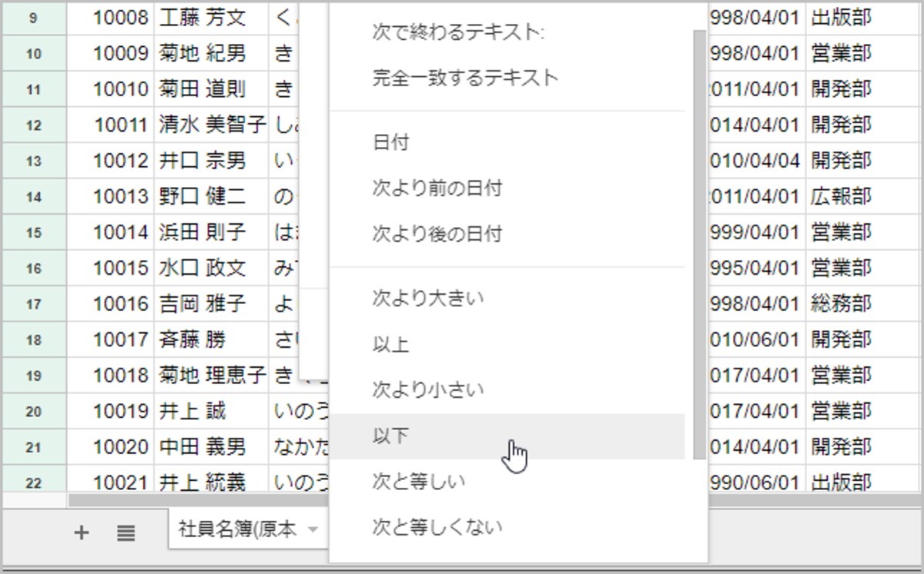Click the name cell 菊地 紀男
924x574 pixels.
tap(211, 54)
